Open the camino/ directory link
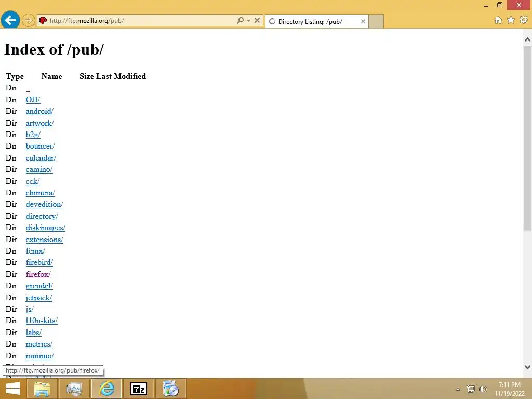Image resolution: width=532 pixels, height=399 pixels. coord(39,170)
